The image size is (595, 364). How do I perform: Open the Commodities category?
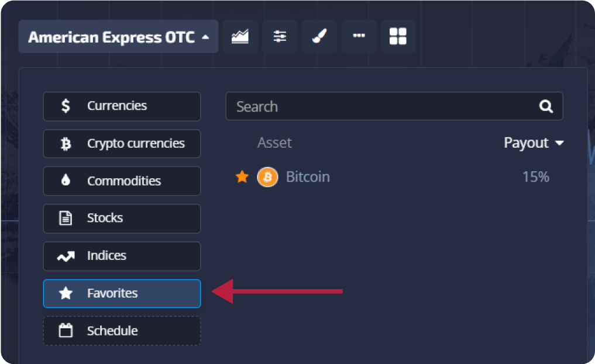pyautogui.click(x=122, y=181)
